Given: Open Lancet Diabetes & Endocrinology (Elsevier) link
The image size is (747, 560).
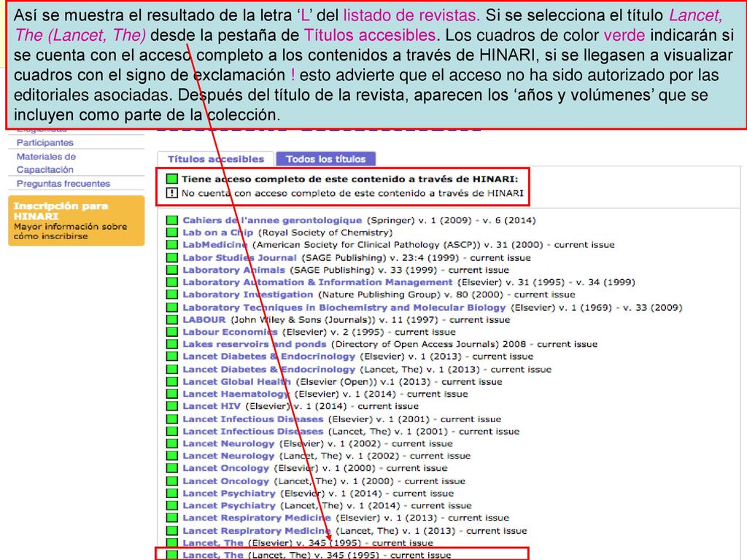Looking at the screenshot, I should click(268, 357).
